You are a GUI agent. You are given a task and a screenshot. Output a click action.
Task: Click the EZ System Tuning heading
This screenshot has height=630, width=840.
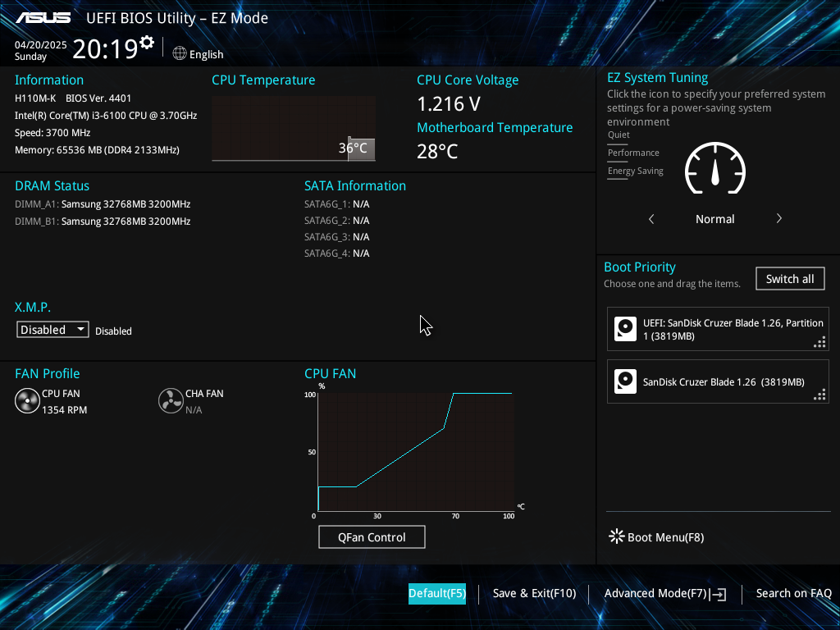pos(657,78)
